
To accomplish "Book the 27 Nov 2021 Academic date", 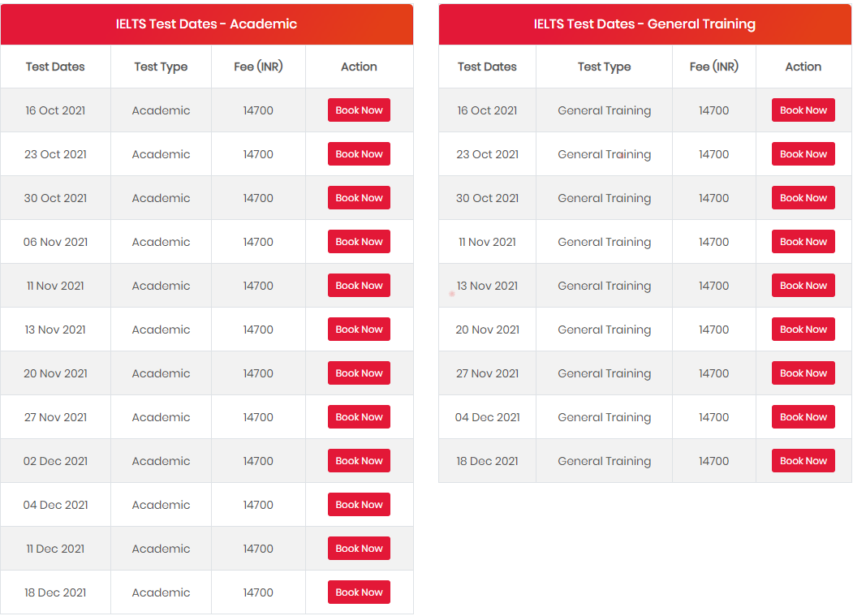I will pyautogui.click(x=359, y=416).
